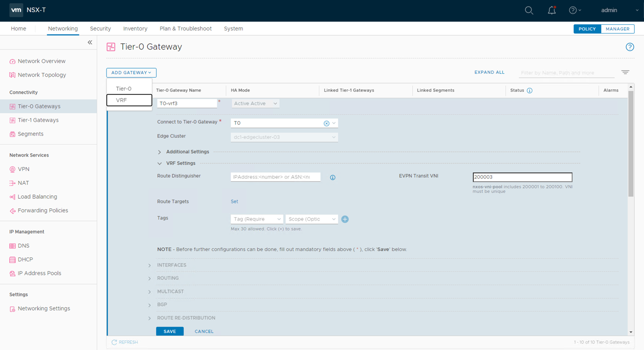Collapse the left sidebar with double-chevron icon
Image resolution: width=644 pixels, height=350 pixels.
click(90, 43)
